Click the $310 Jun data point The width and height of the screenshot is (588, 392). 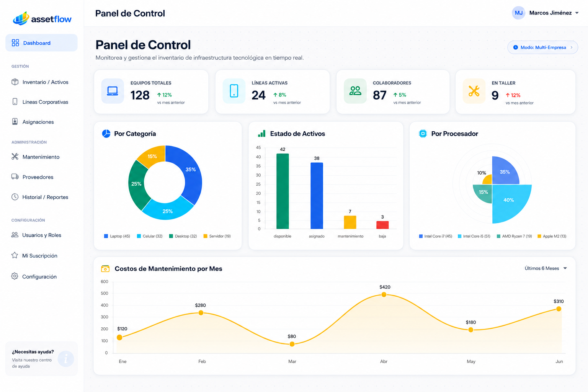(559, 309)
